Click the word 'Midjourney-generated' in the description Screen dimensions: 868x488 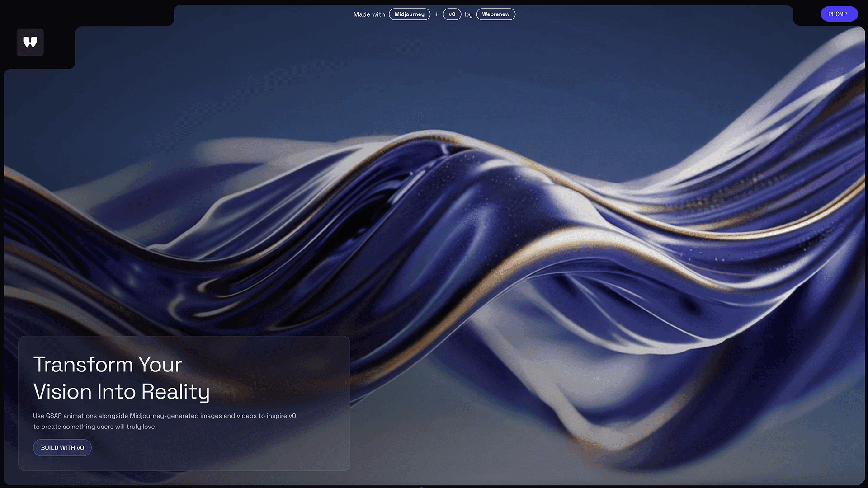[164, 416]
